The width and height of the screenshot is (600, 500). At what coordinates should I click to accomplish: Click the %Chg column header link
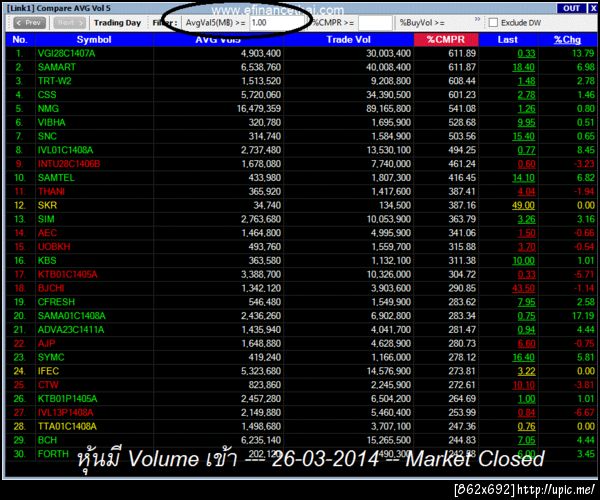(567, 40)
